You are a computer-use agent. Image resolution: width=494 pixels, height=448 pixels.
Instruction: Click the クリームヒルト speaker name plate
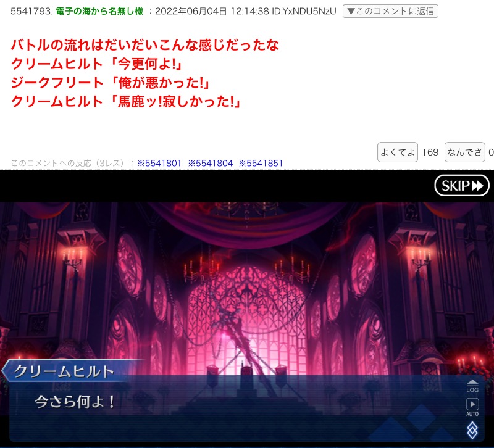pos(64,371)
